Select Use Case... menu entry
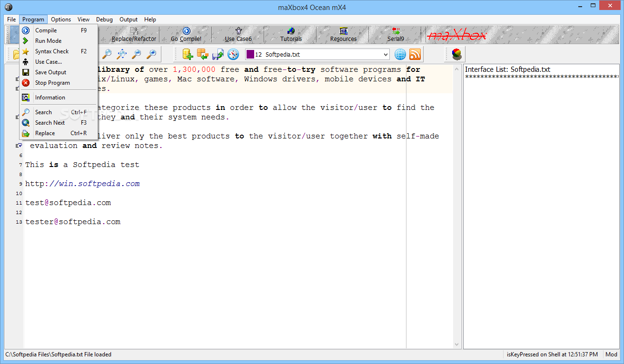624x364 pixels. point(59,62)
